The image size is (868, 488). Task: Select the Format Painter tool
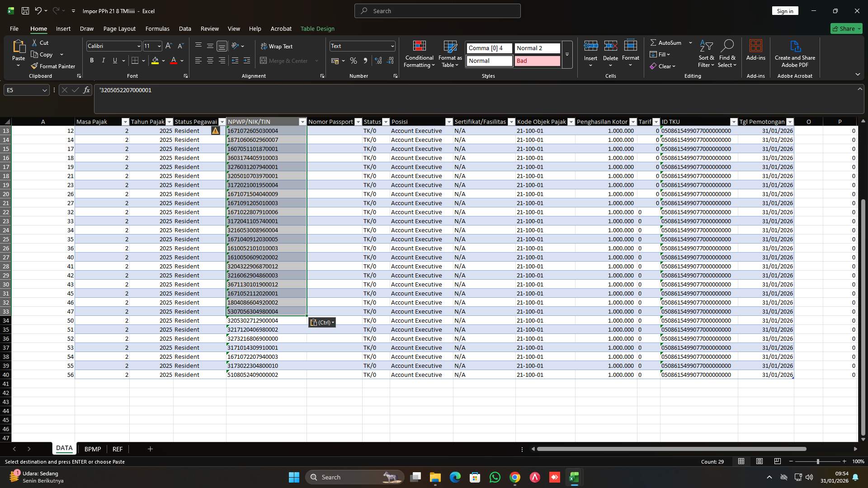[53, 66]
